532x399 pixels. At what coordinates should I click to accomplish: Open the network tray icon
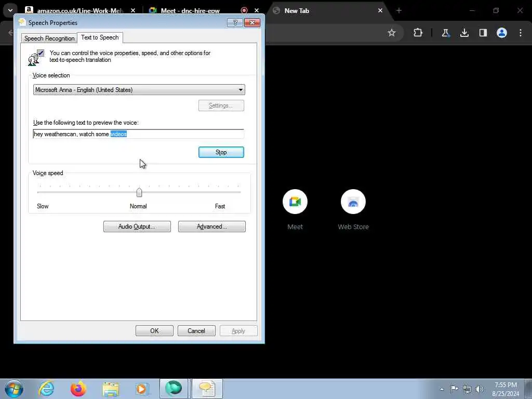click(467, 389)
